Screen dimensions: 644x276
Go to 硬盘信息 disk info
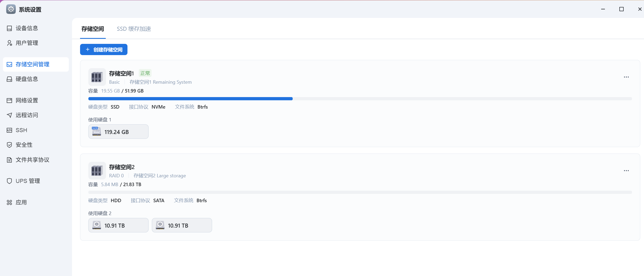[27, 79]
